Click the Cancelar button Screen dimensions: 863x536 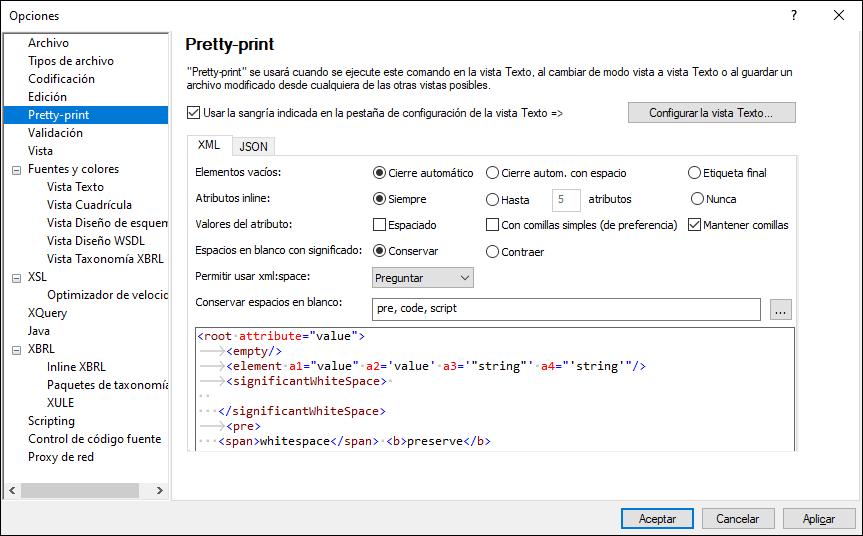click(738, 518)
